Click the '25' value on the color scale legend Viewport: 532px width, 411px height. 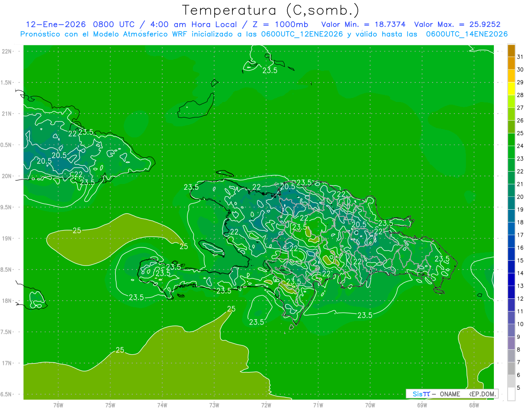tap(520, 133)
